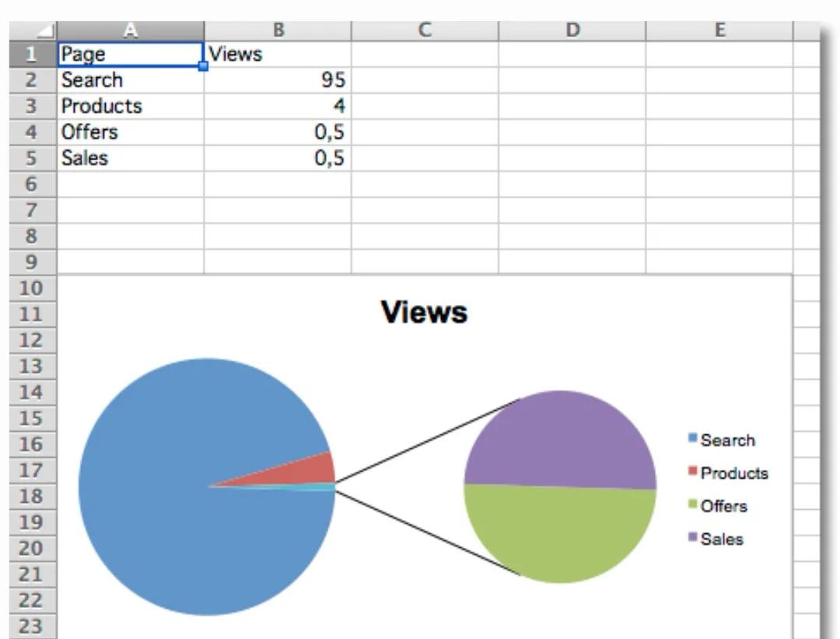Select the red Products pie slice
The image size is (840, 639).
click(300, 472)
